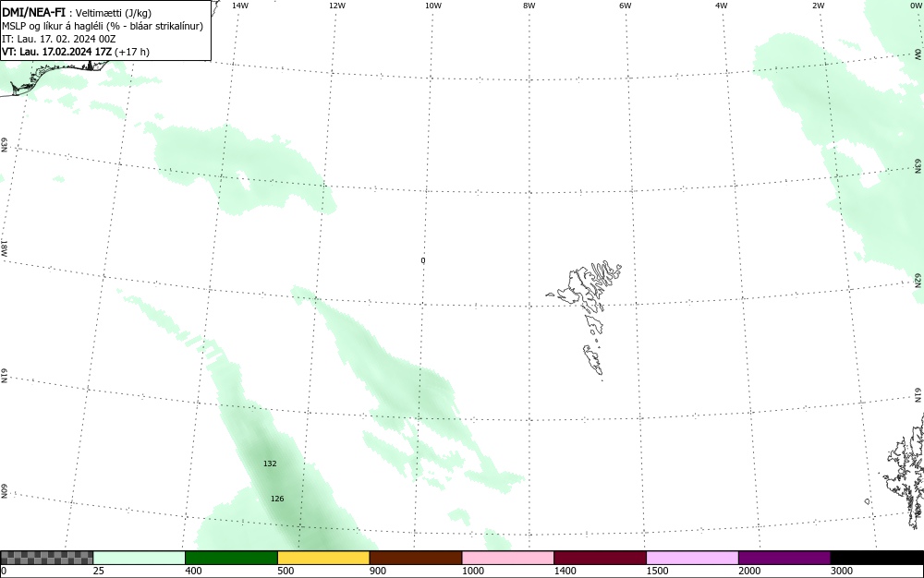Click the 10W longitude label
The image size is (924, 578).
(433, 6)
